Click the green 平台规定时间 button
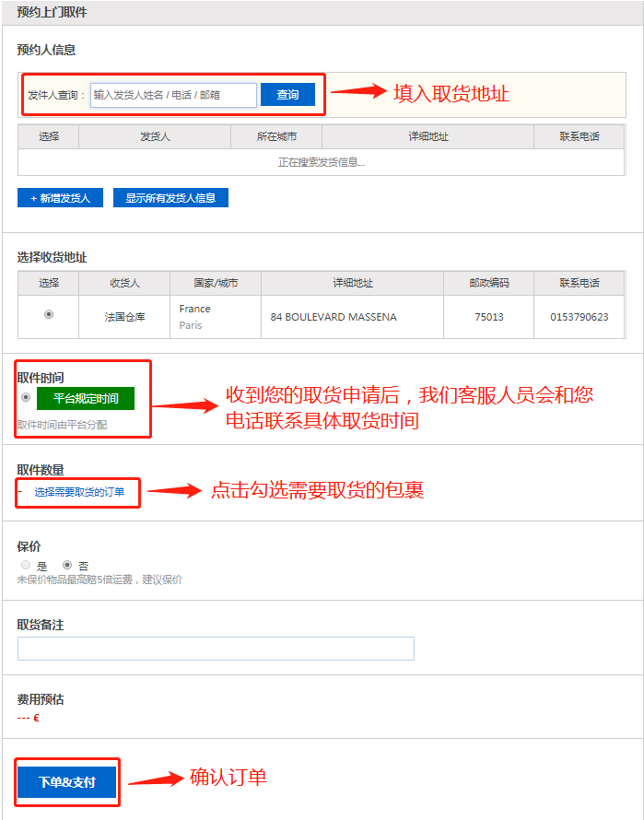This screenshot has width=644, height=820. (x=86, y=399)
